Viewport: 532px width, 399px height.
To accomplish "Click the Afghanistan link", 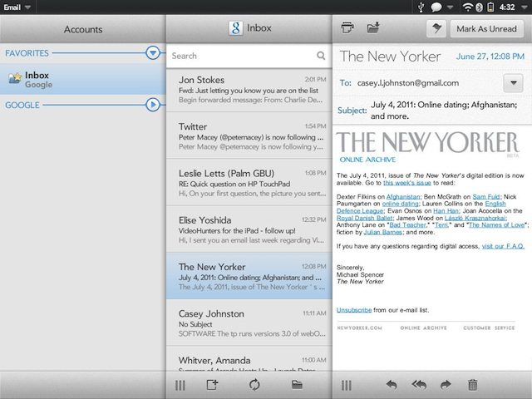I will tap(403, 197).
